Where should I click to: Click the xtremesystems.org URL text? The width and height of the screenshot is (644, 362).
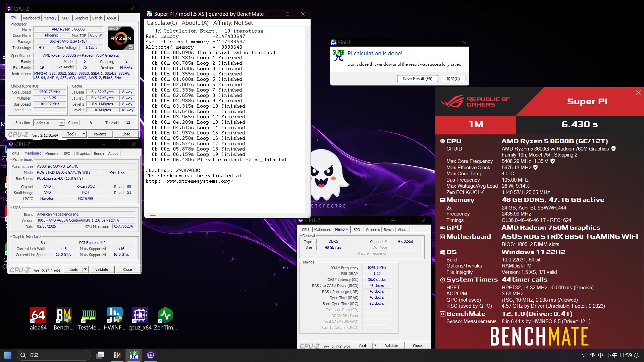point(189,181)
